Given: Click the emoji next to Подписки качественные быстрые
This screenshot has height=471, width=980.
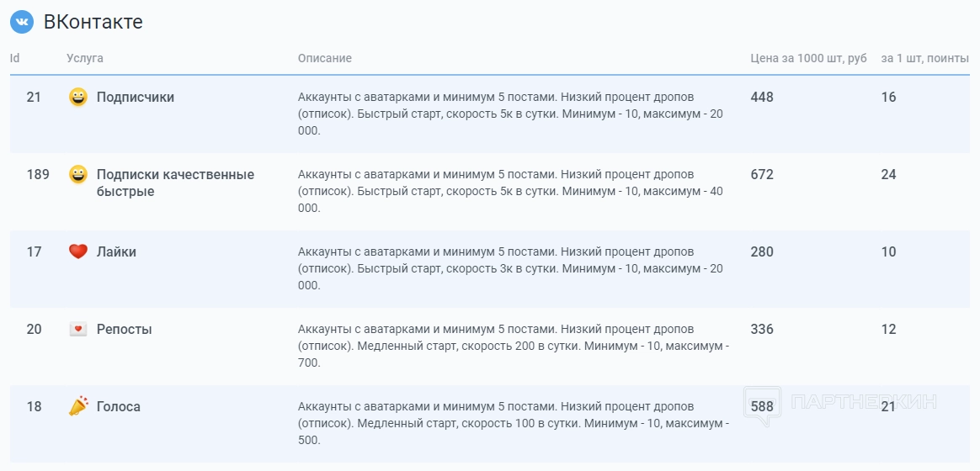Looking at the screenshot, I should (x=78, y=175).
